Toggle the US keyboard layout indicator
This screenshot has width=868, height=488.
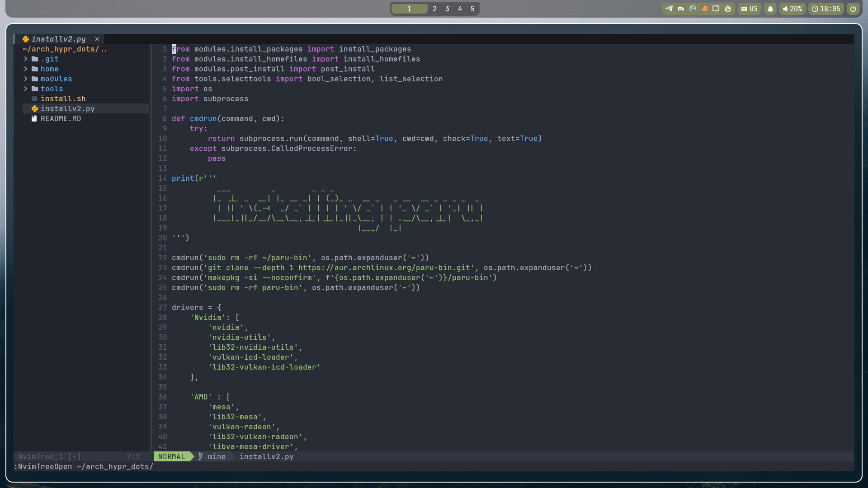(750, 9)
